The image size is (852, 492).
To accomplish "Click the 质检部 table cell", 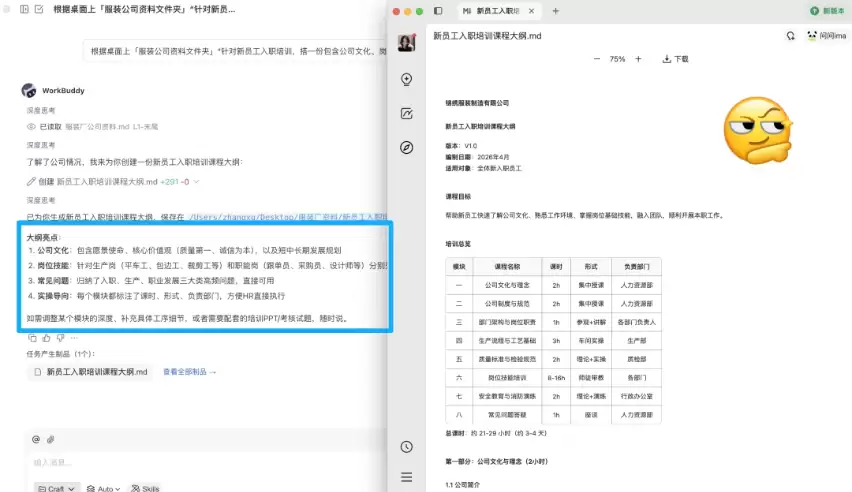I will click(636, 359).
